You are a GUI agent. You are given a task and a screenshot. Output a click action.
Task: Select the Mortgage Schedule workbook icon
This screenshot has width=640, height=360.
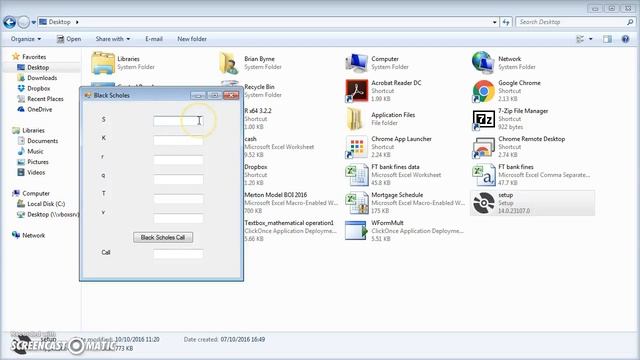coord(356,203)
